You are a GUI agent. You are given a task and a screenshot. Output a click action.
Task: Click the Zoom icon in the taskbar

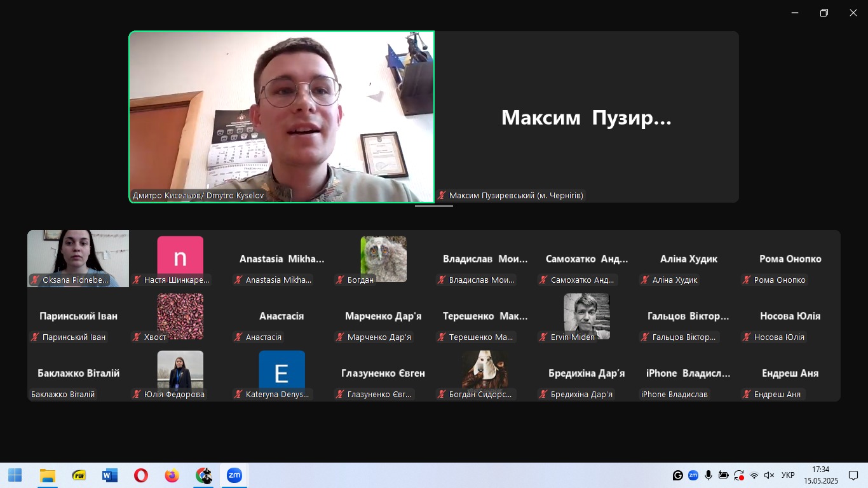point(234,475)
